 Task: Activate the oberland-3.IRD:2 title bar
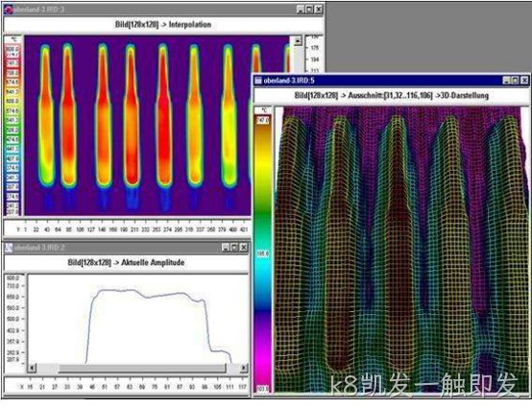point(126,248)
